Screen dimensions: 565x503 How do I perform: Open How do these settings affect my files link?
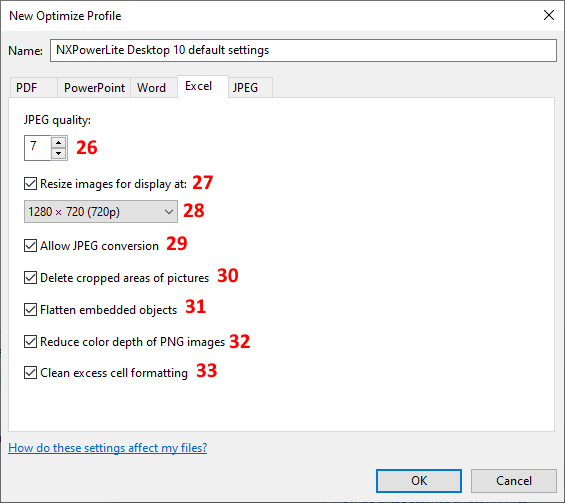(107, 448)
